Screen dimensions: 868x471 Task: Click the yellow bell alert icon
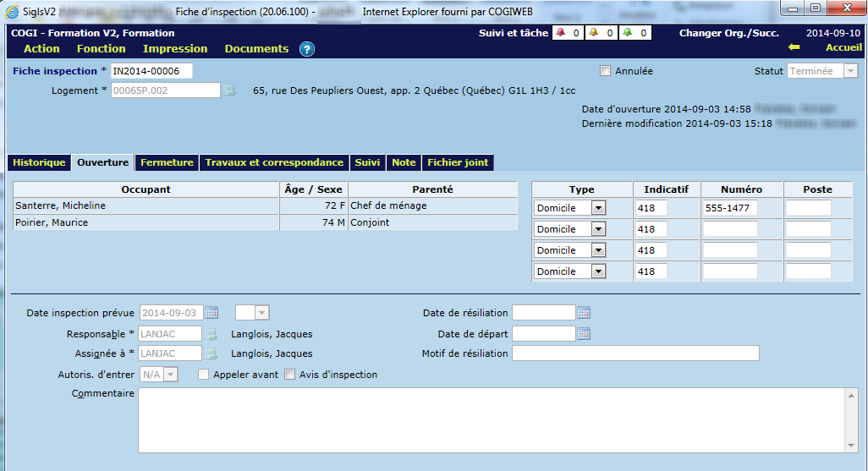point(593,34)
